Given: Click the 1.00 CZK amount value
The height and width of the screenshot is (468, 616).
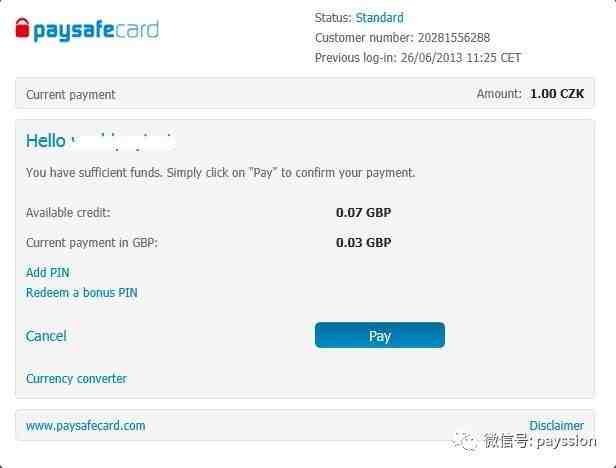Looking at the screenshot, I should (557, 94).
